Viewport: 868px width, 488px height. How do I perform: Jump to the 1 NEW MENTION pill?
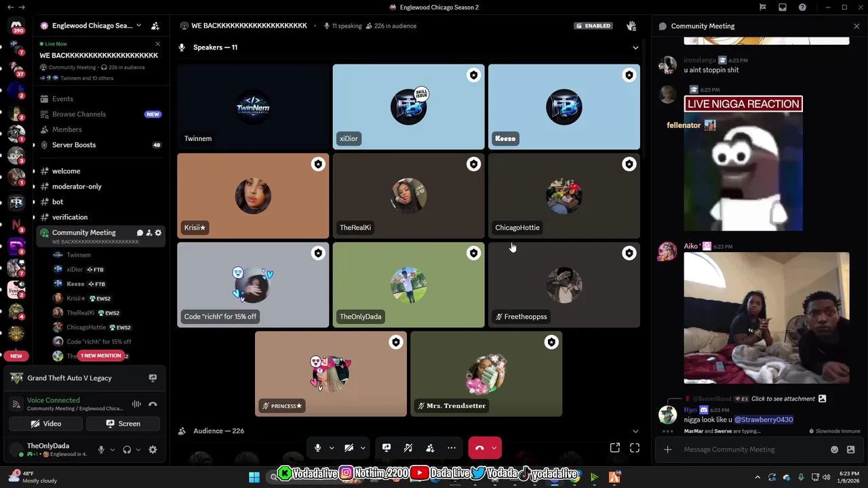(x=101, y=356)
